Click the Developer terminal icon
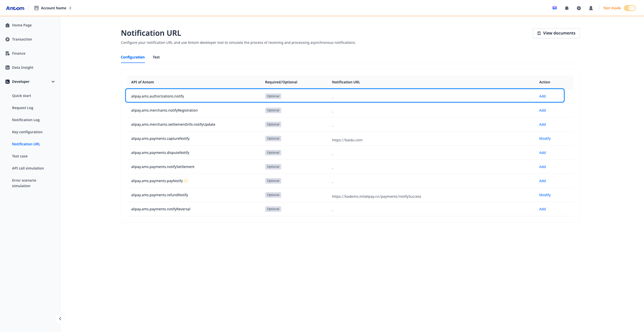The image size is (644, 332). [8, 82]
